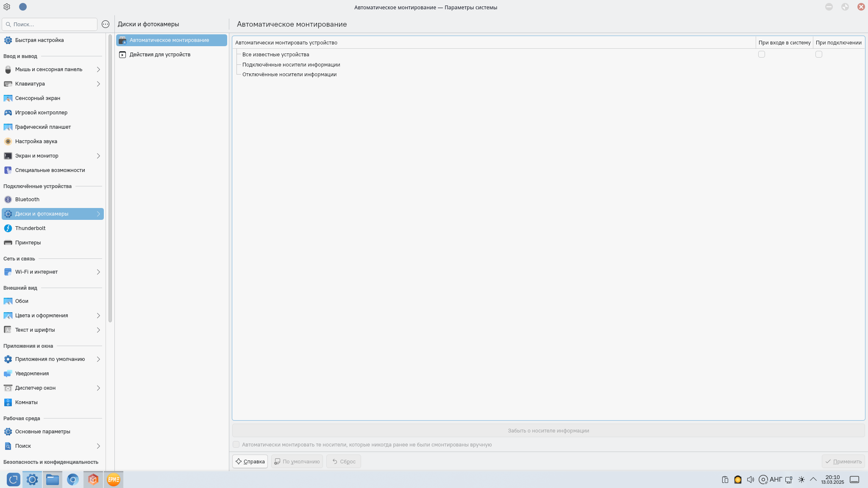Expand Wi-Fi и интернет chevron
868x488 pixels.
tap(98, 272)
